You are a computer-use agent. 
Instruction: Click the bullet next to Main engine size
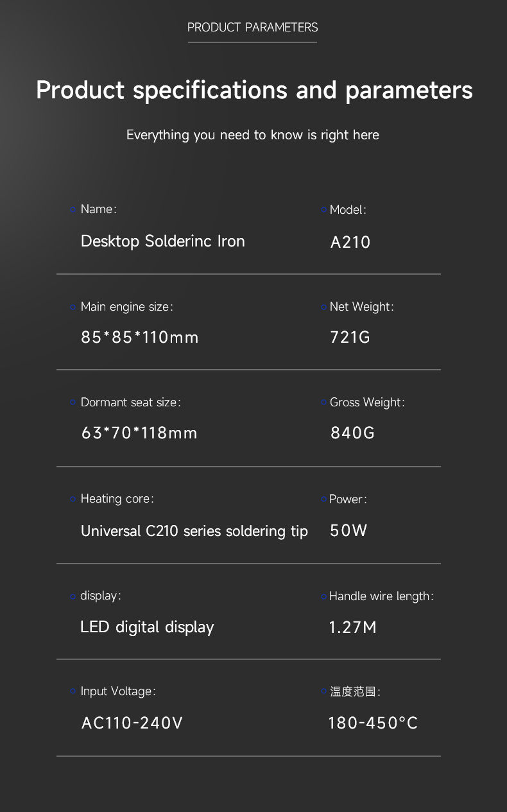[x=73, y=307]
